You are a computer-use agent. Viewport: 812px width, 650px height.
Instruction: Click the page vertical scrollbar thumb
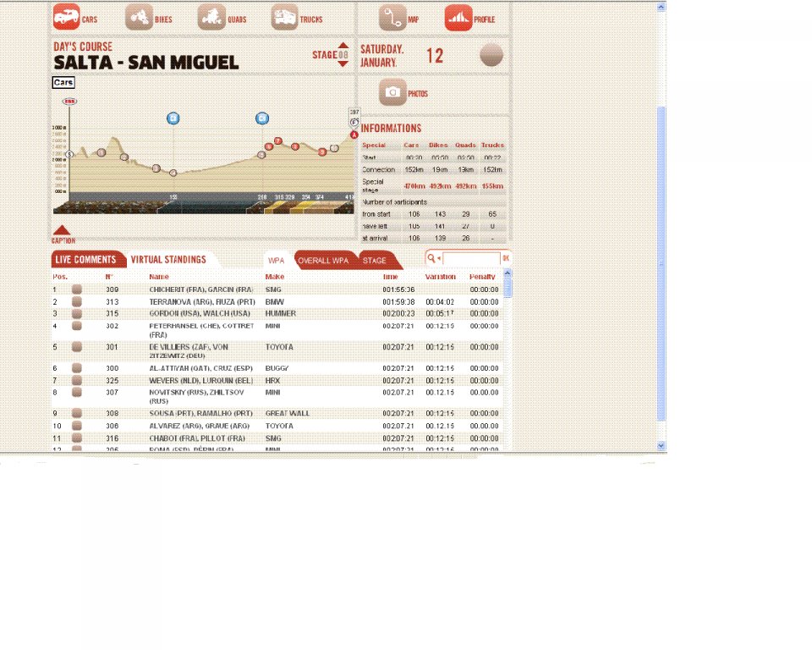coord(661,263)
